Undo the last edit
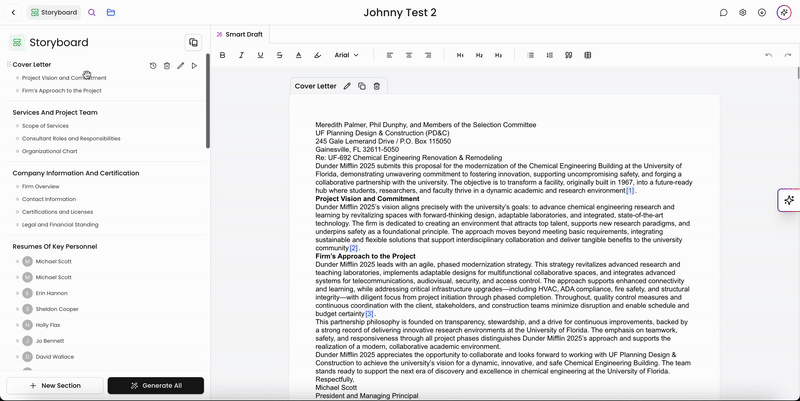The image size is (800, 401). [769, 55]
